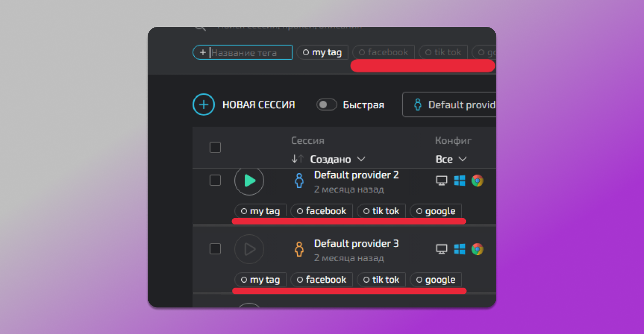Click Chrome browser icon in Default provider 2 row

pos(477,180)
